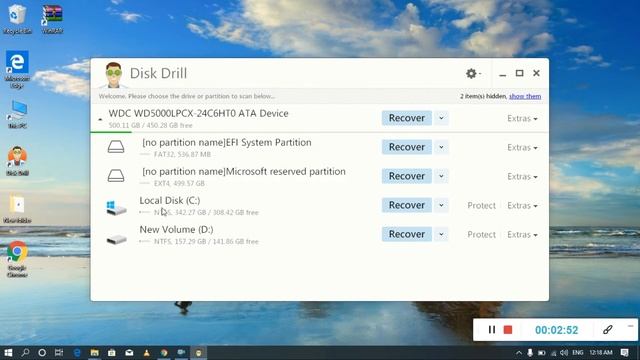
Task: Open Recover options arrow for Microsoft reserved partition
Action: click(x=441, y=176)
